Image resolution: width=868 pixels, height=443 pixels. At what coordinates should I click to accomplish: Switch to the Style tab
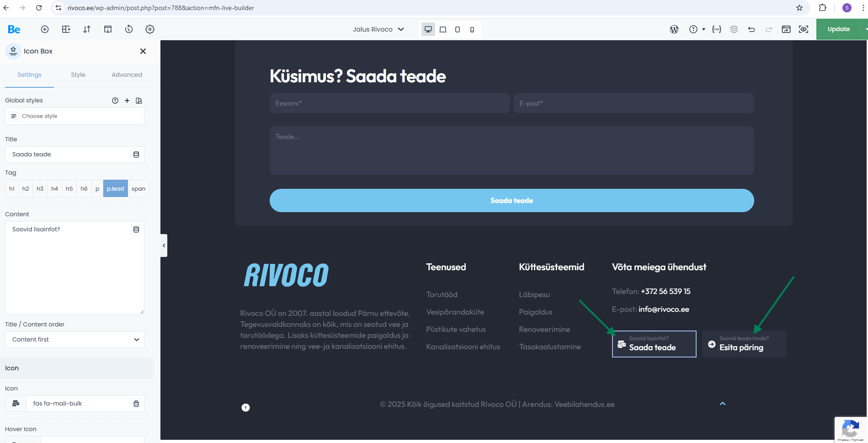tap(78, 75)
